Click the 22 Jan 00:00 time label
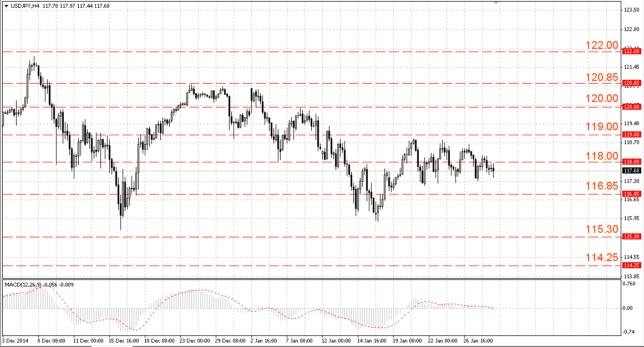This screenshot has height=347, width=644. [x=443, y=341]
